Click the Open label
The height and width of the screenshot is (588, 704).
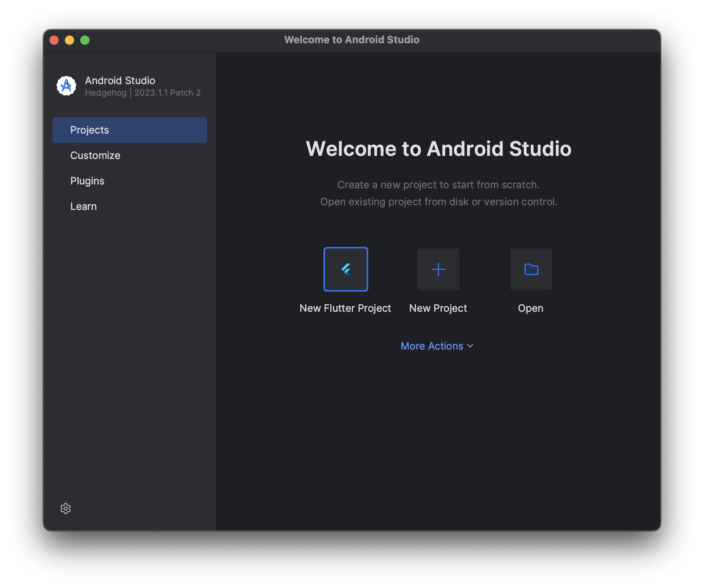(530, 308)
